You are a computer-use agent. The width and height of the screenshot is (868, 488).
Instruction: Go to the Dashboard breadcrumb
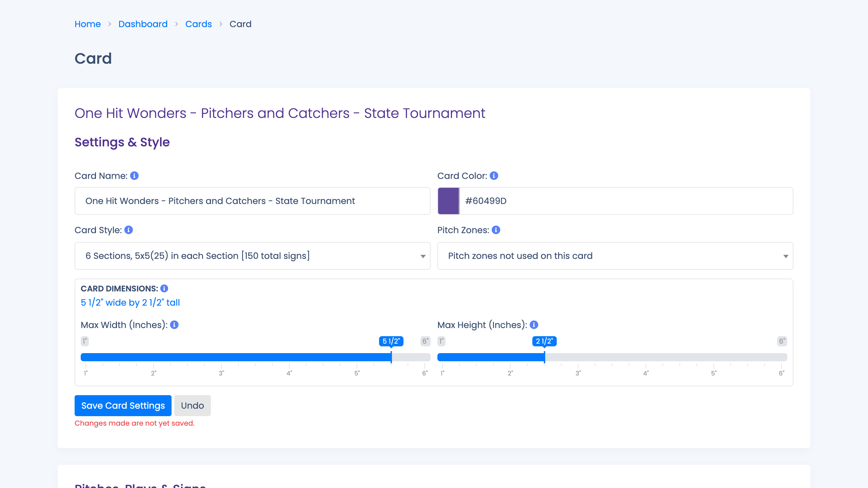(x=143, y=24)
